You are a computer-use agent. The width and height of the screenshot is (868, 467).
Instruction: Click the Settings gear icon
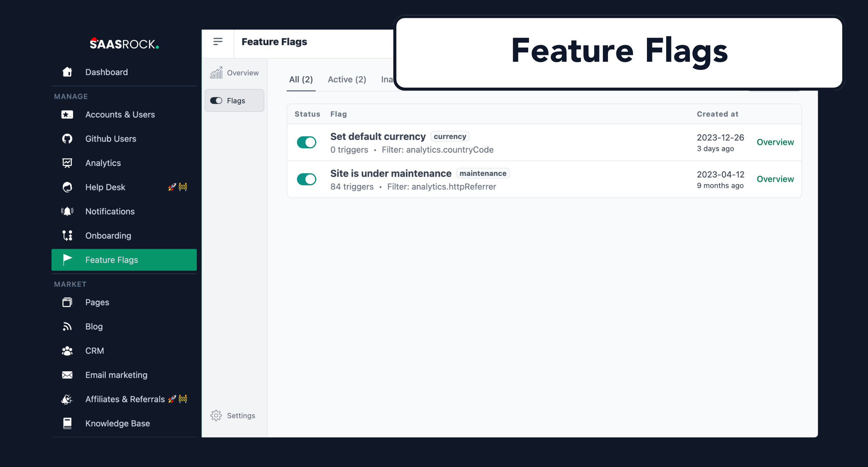[217, 415]
